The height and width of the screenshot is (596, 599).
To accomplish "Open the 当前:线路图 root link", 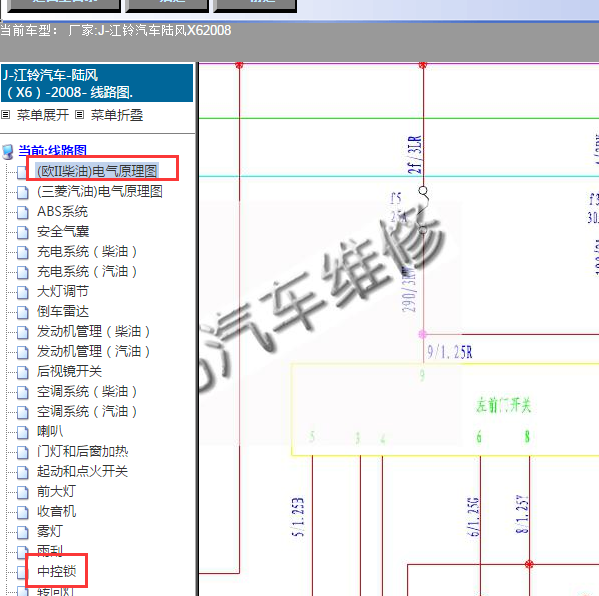I will coord(52,151).
